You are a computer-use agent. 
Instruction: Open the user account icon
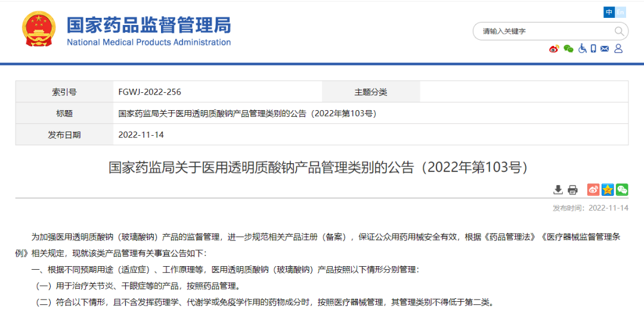pyautogui.click(x=618, y=49)
